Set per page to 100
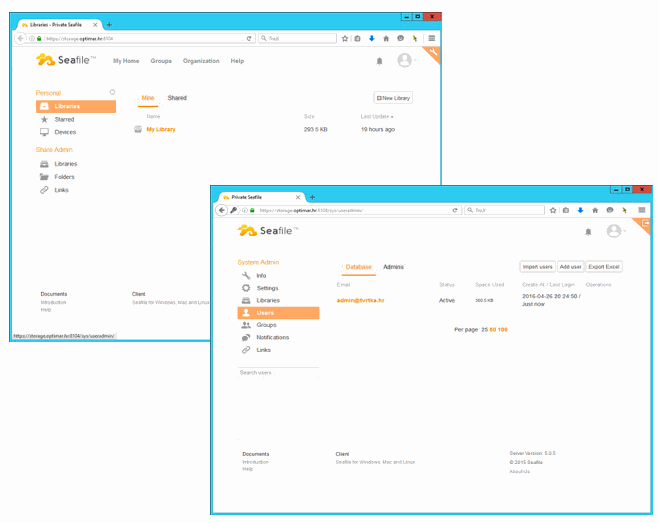This screenshot has height=523, width=659. click(x=503, y=330)
